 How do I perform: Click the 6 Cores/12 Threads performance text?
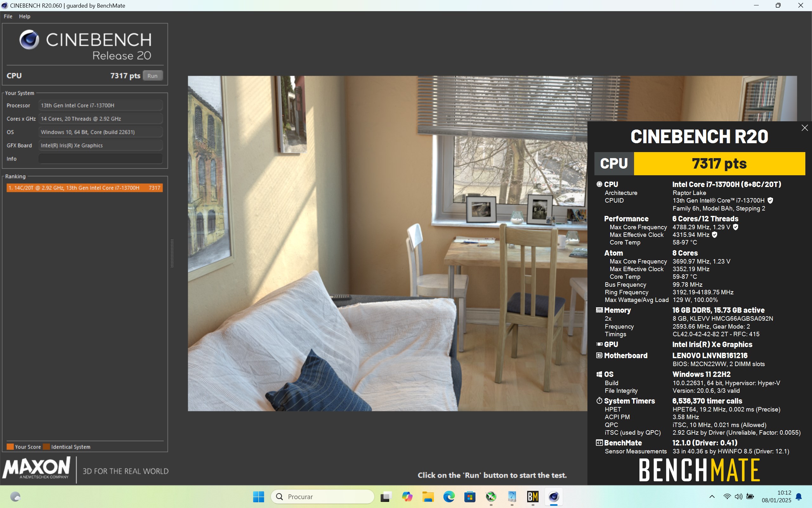(705, 219)
